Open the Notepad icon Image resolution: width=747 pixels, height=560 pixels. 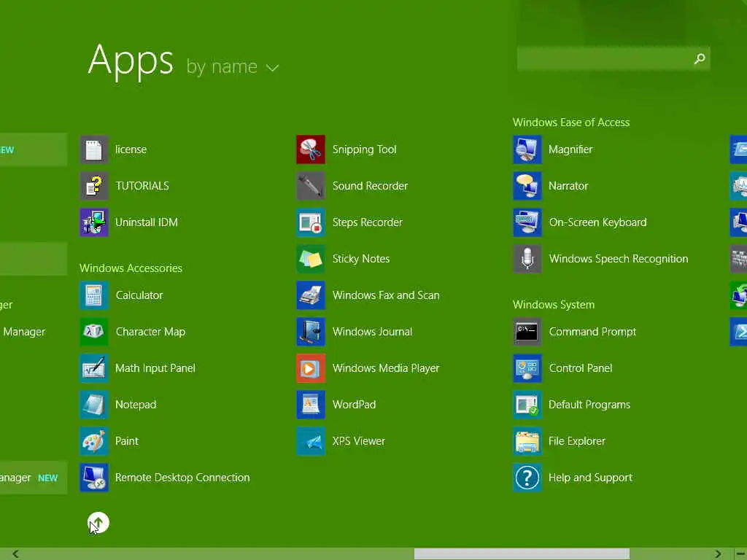click(94, 405)
